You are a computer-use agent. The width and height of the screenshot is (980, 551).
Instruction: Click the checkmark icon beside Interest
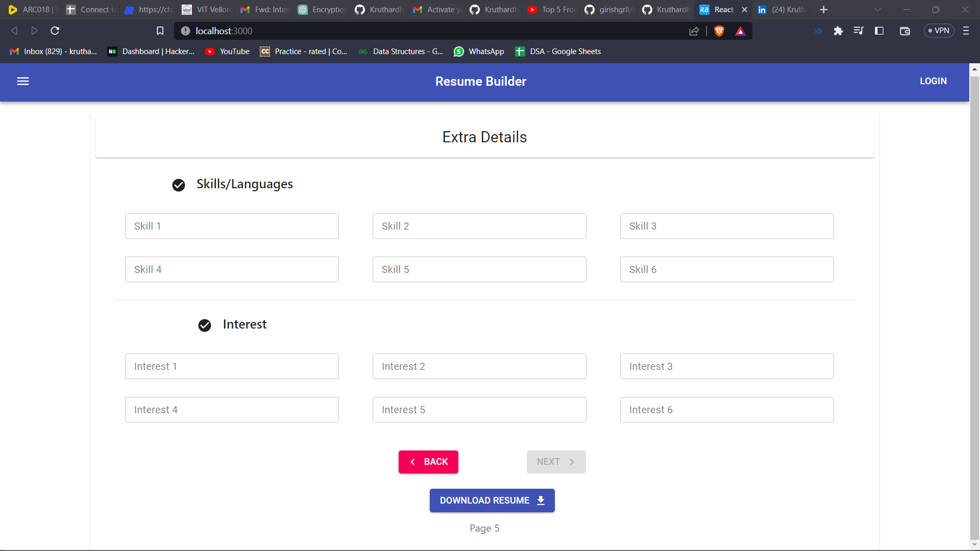[x=204, y=325]
